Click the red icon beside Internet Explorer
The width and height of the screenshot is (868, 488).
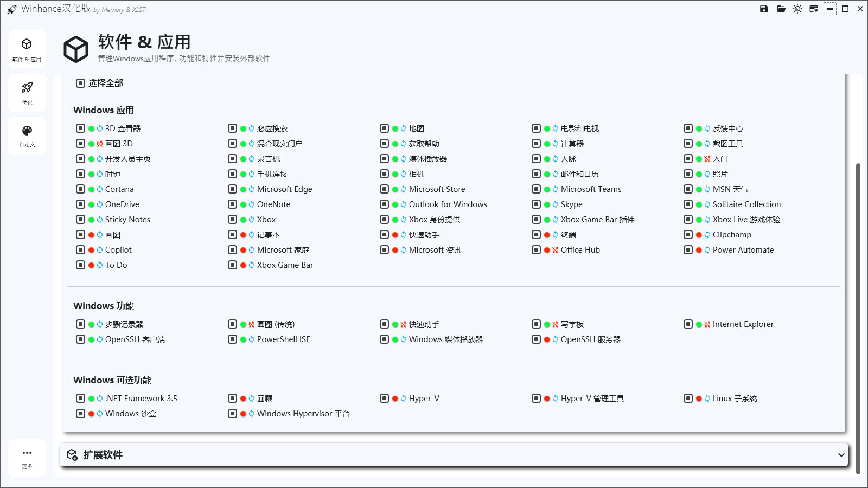(x=707, y=324)
